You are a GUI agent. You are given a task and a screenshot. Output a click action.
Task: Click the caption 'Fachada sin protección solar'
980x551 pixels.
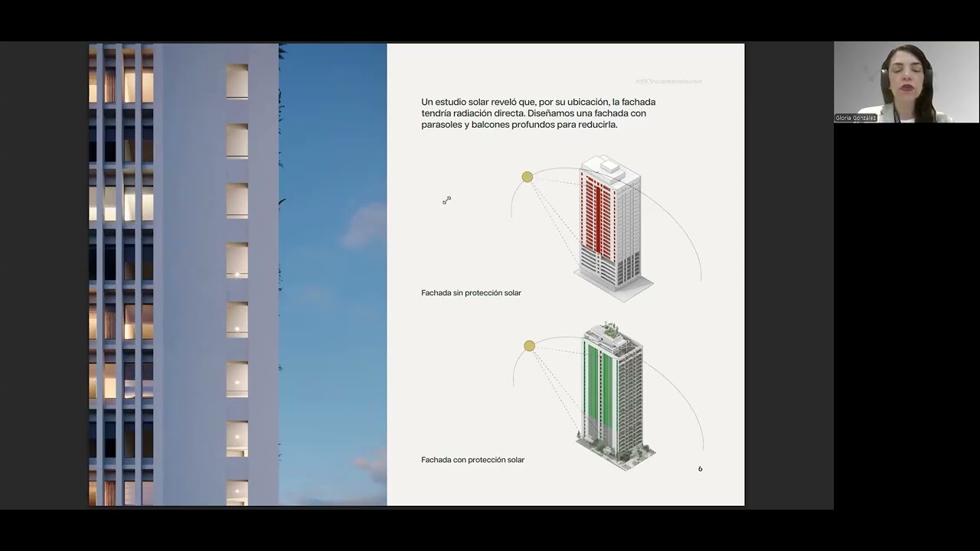[471, 293]
